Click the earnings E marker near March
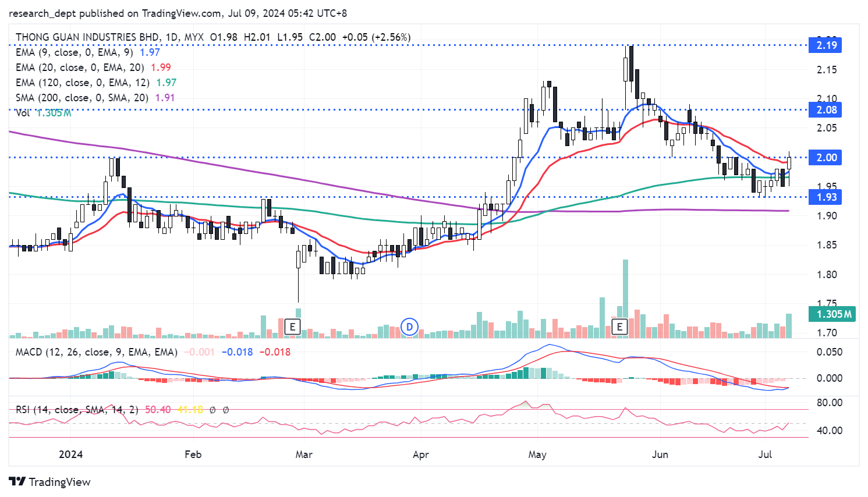The image size is (868, 497). click(x=292, y=326)
